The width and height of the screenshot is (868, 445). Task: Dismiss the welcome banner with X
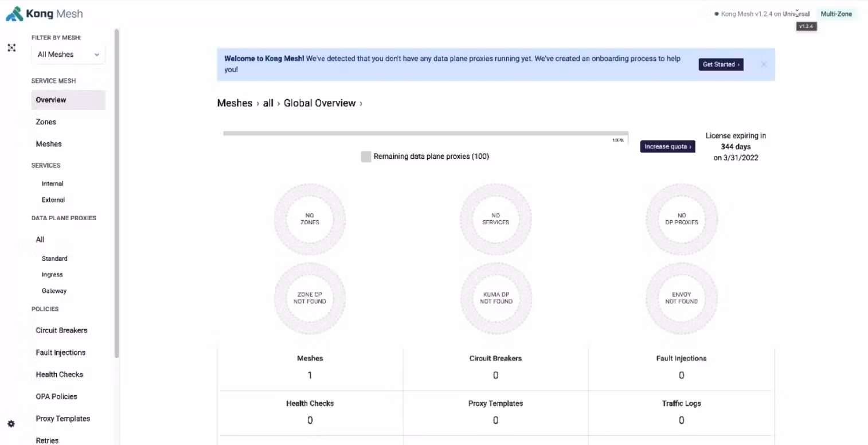[764, 64]
